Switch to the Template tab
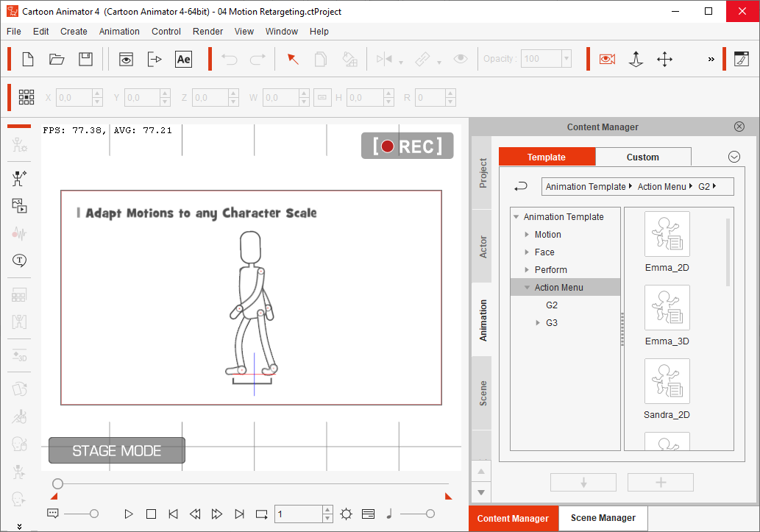 click(546, 157)
